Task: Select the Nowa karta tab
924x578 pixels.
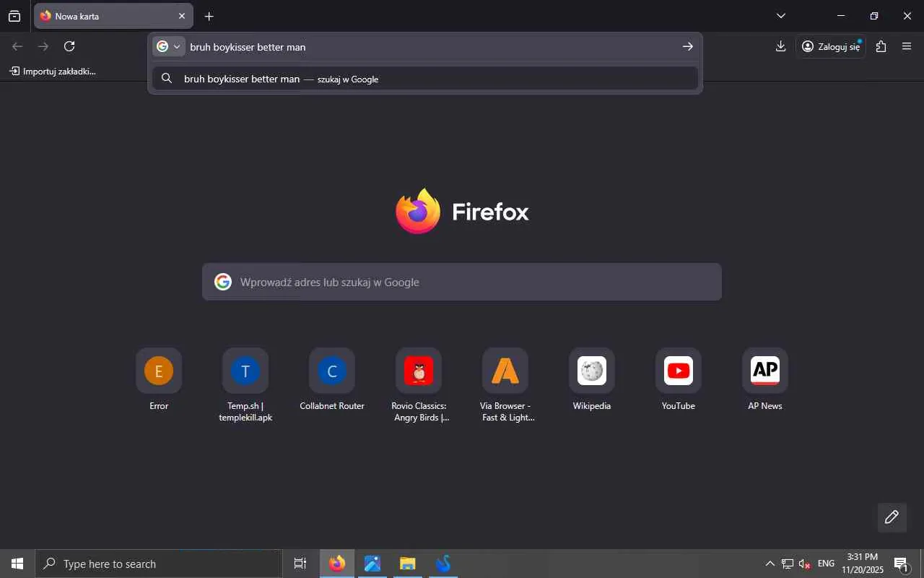Action: tap(113, 16)
